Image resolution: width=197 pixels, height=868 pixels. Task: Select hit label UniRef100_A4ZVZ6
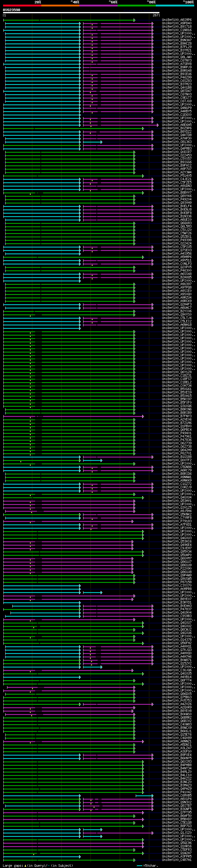point(177,704)
